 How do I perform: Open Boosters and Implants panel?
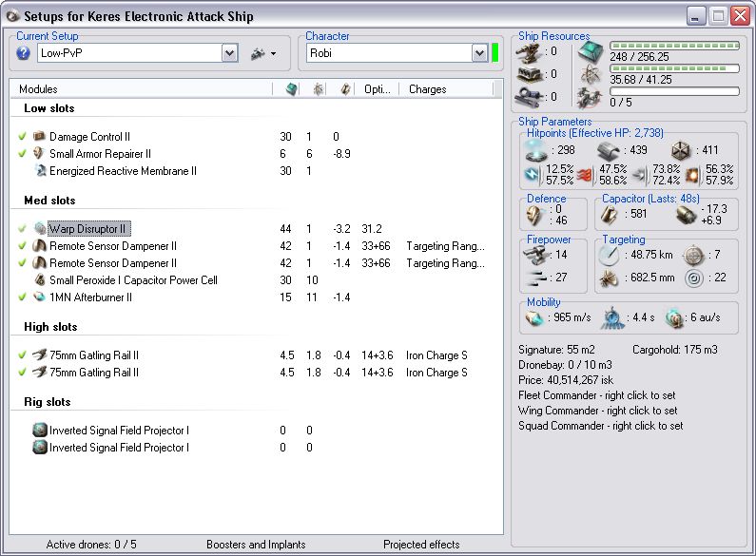point(256,545)
